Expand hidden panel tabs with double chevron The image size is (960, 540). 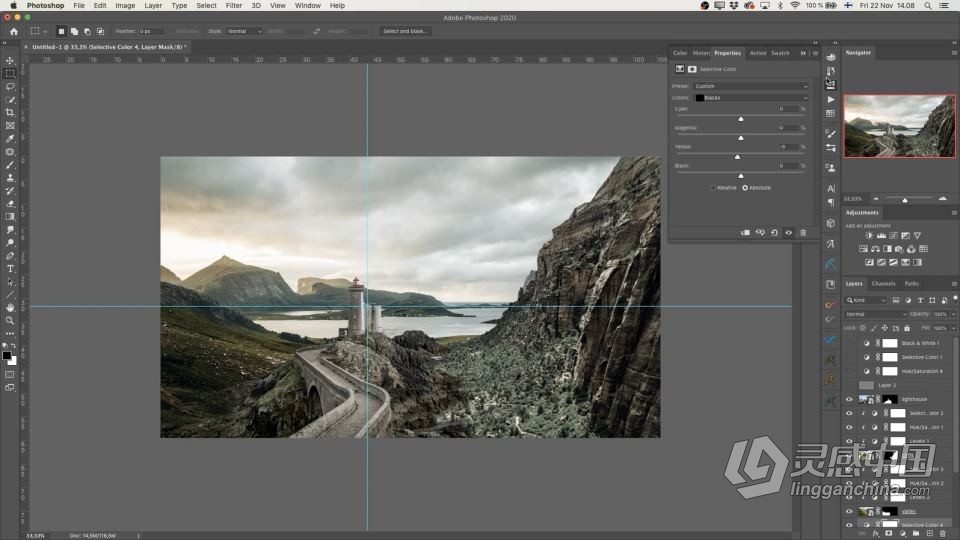coord(803,53)
